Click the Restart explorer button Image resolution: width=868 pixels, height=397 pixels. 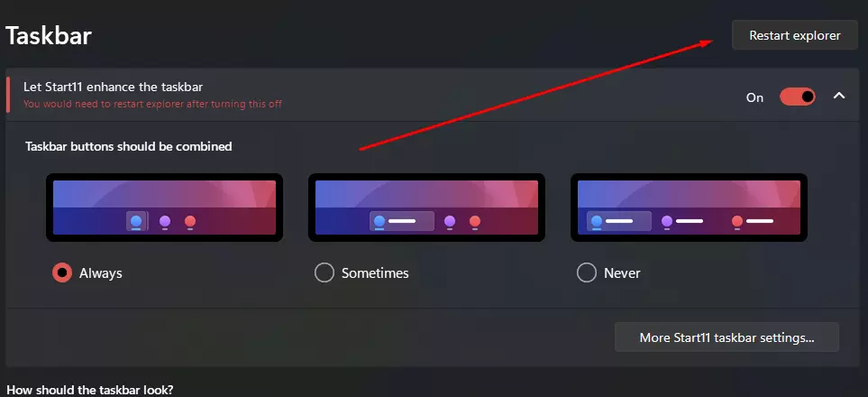pyautogui.click(x=794, y=35)
